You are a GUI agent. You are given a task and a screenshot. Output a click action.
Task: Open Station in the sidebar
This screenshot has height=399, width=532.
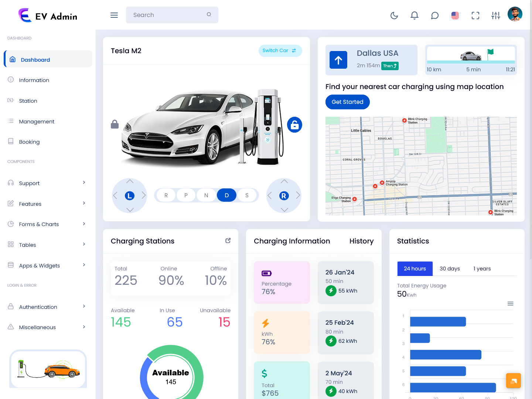coord(48,100)
